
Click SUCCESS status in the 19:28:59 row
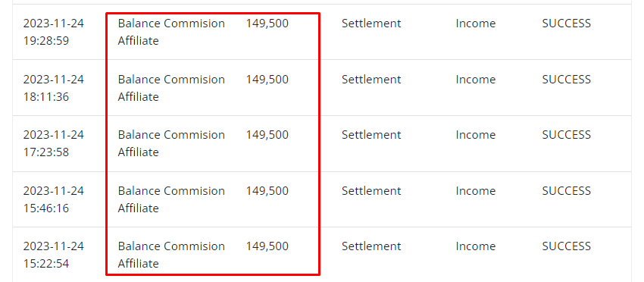pos(567,23)
